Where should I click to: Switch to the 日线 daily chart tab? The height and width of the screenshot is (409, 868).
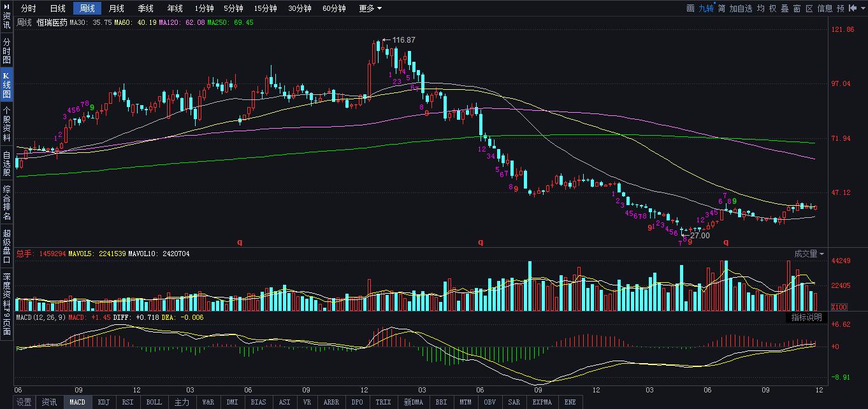[x=57, y=8]
